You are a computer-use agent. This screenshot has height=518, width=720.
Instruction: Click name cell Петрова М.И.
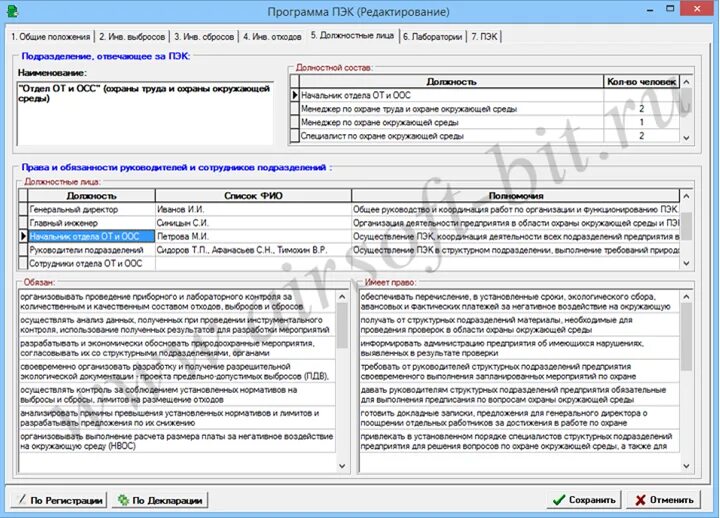253,236
